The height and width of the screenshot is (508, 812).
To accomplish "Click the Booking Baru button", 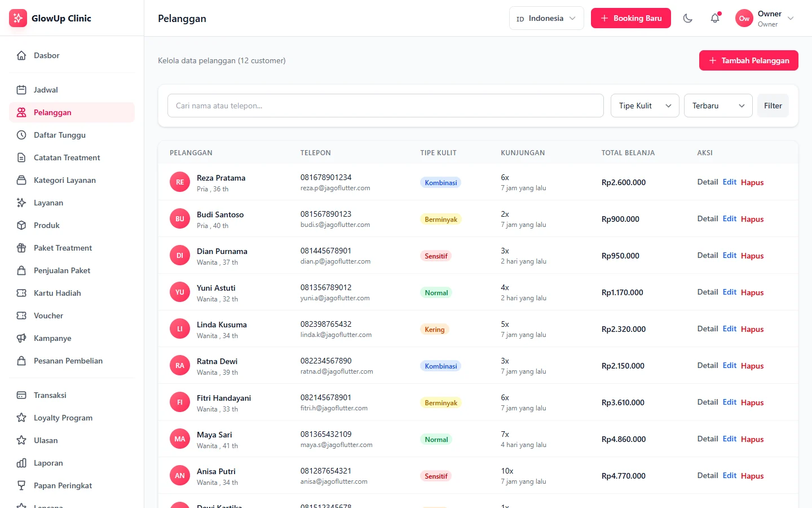I will [631, 18].
